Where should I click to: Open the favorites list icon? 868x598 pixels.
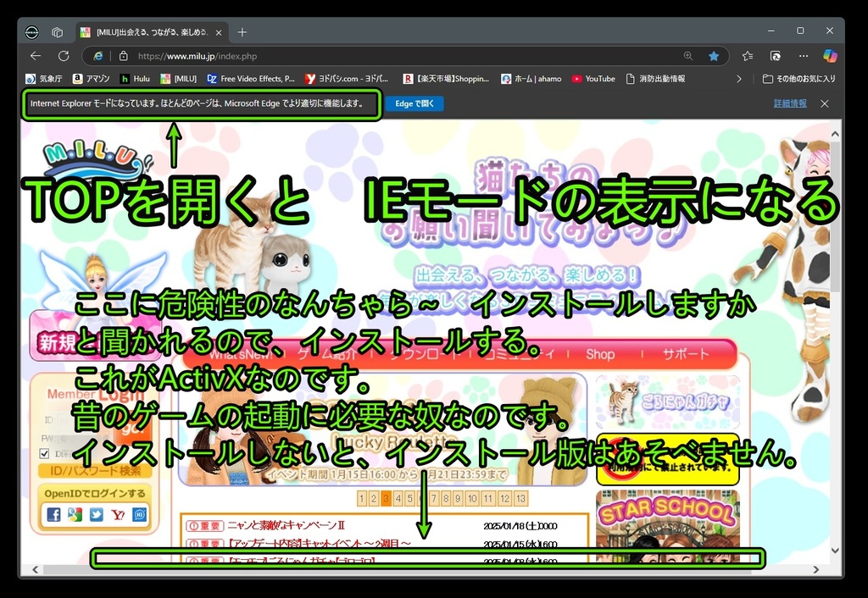coord(748,56)
